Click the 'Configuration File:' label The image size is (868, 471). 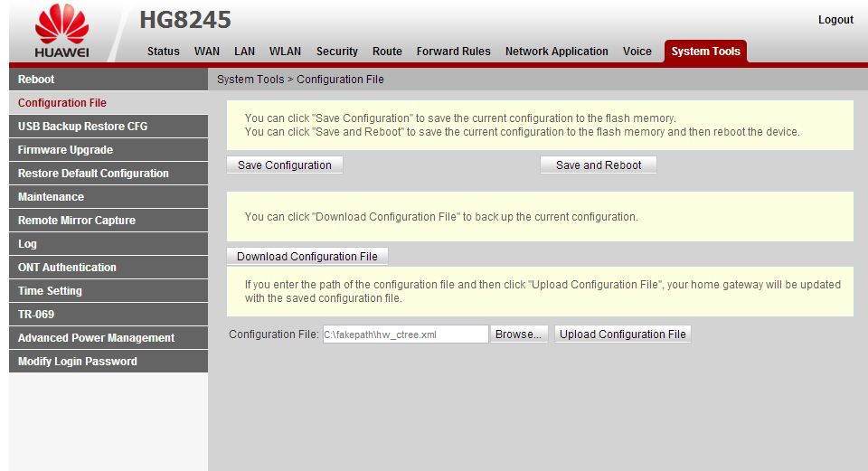273,334
